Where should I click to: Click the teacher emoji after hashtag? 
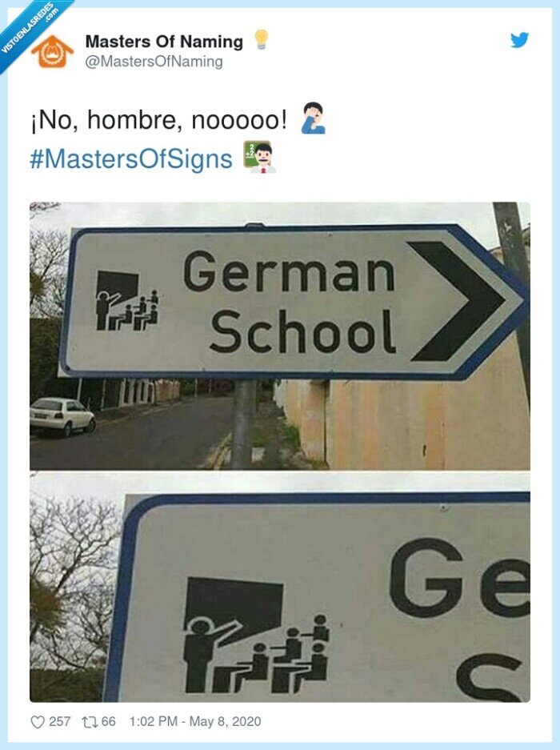pyautogui.click(x=260, y=157)
